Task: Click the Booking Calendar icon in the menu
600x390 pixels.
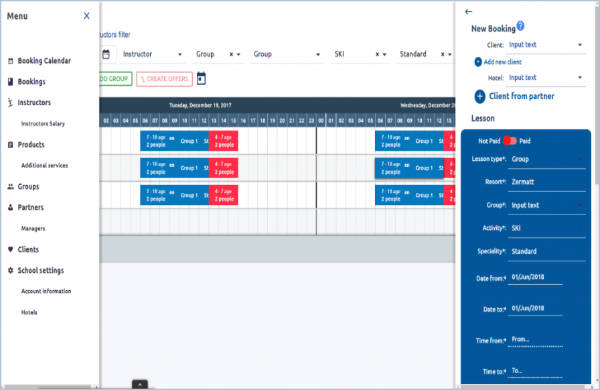Action: [x=10, y=61]
